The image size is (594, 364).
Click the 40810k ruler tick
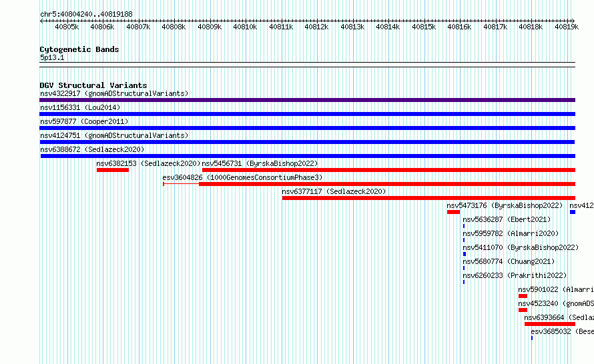coord(245,27)
